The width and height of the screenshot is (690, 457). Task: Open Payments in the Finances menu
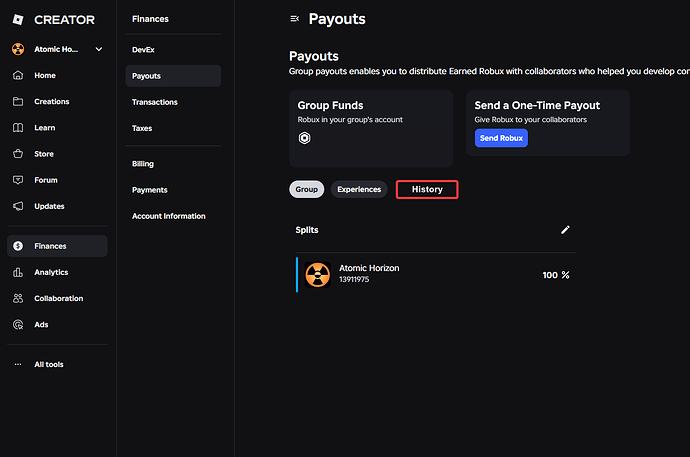pyautogui.click(x=150, y=190)
